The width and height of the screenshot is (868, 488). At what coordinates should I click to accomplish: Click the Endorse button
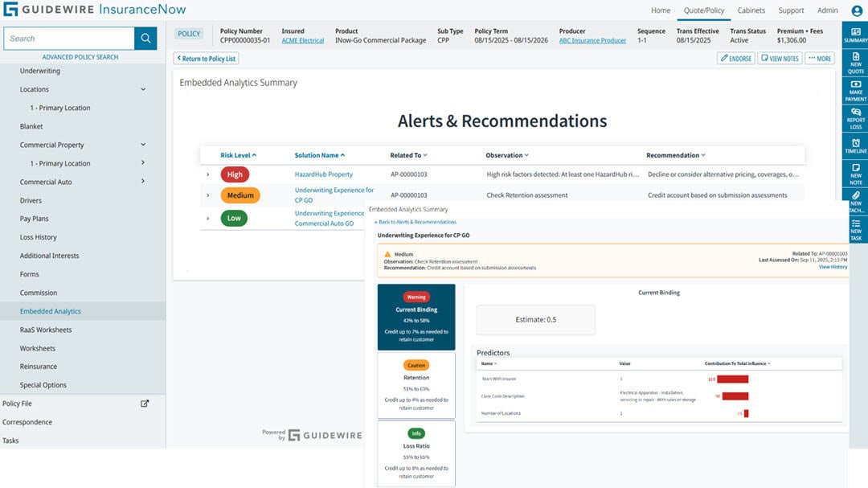click(x=735, y=58)
